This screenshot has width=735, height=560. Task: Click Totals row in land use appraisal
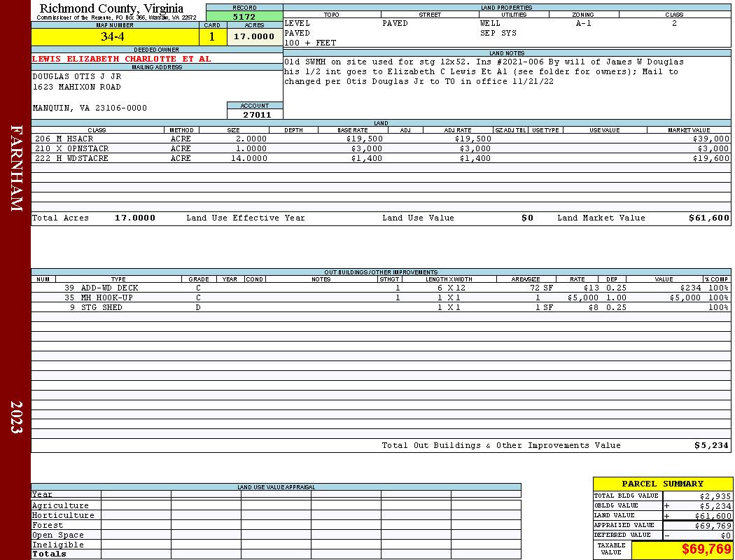click(x=276, y=554)
